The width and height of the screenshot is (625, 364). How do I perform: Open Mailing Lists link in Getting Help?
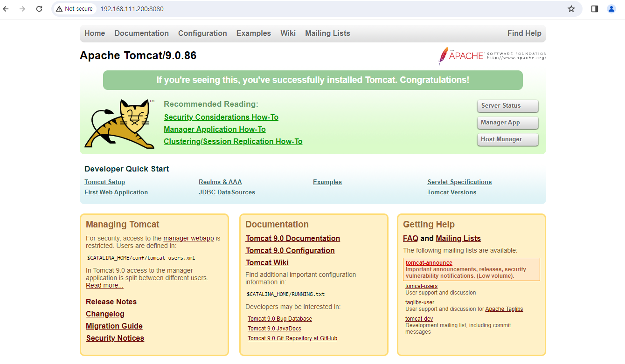point(458,239)
